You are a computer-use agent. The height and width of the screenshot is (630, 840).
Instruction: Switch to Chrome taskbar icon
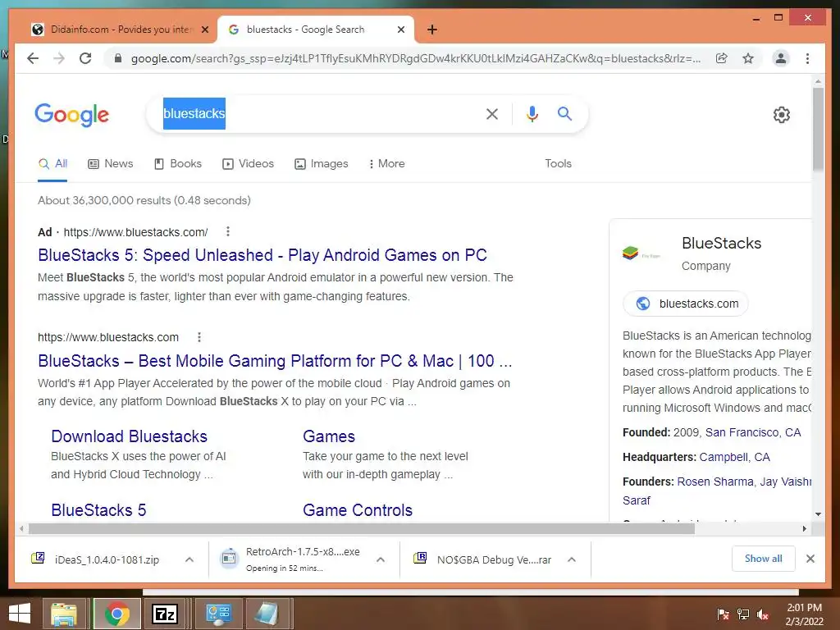(x=116, y=614)
